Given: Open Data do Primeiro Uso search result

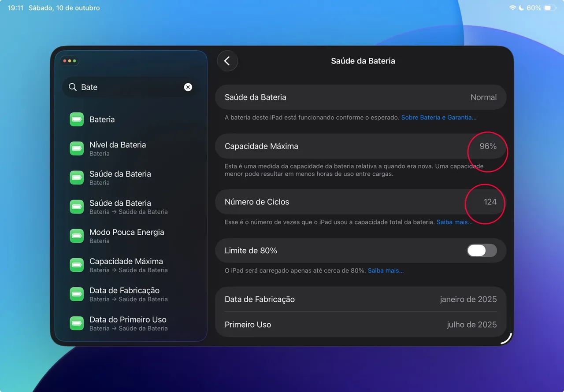Looking at the screenshot, I should (131, 323).
